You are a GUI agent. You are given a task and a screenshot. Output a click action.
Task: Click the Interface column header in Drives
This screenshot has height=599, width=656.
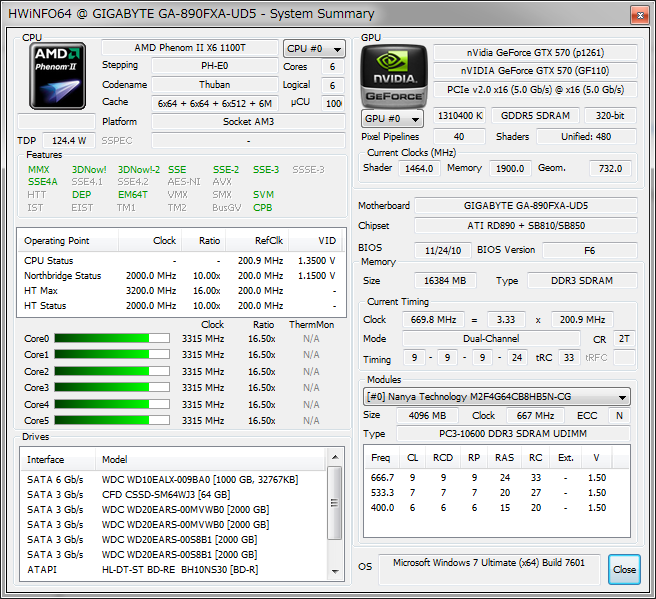tap(58, 459)
